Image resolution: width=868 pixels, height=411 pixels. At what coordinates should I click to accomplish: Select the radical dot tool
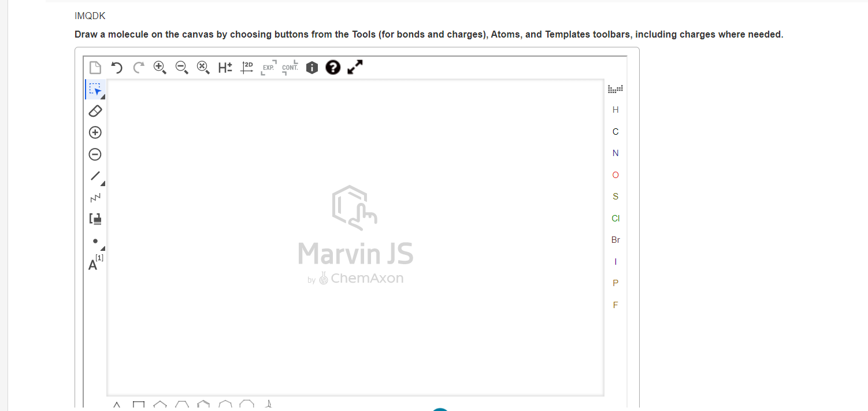coord(95,241)
